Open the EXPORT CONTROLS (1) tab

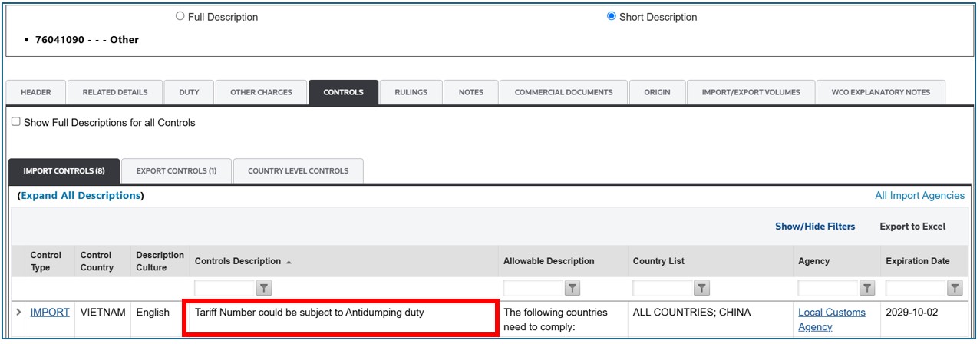(176, 170)
